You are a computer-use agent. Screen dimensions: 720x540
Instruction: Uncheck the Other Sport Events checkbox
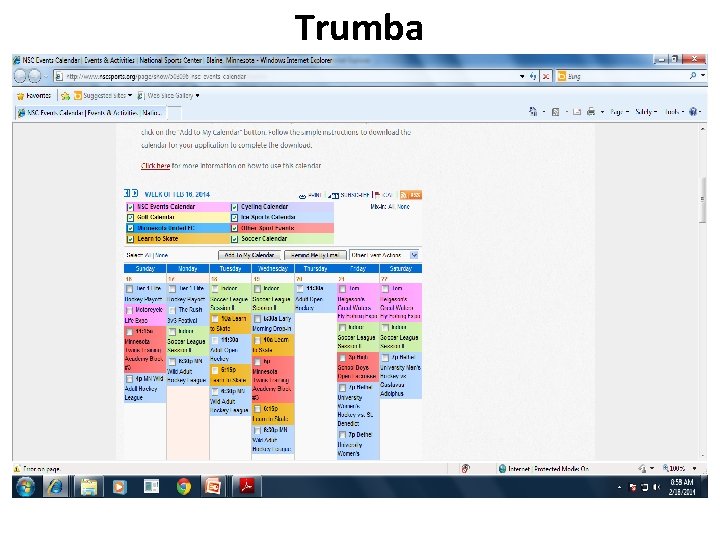point(234,228)
